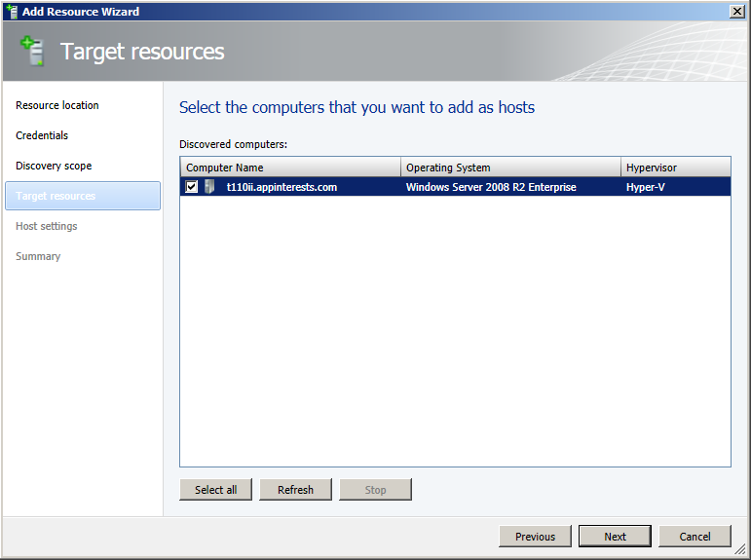The width and height of the screenshot is (751, 560).
Task: Proceed by clicking Next
Action: point(615,537)
